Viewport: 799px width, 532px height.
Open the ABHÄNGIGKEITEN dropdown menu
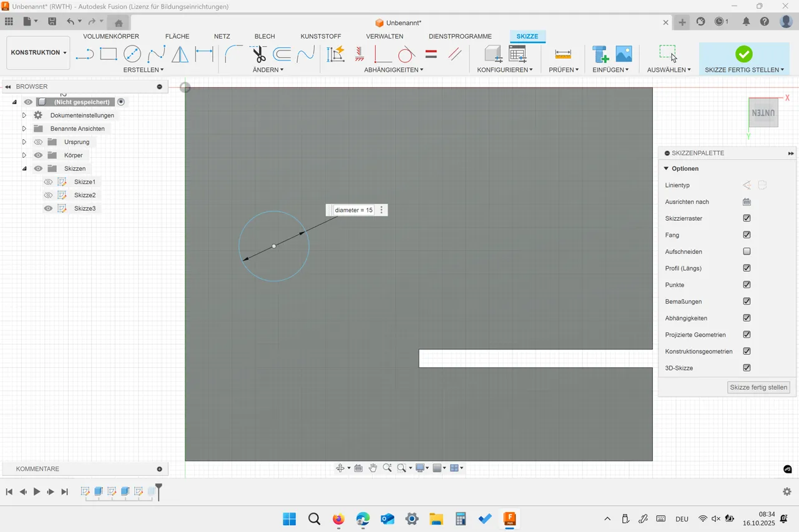(394, 70)
